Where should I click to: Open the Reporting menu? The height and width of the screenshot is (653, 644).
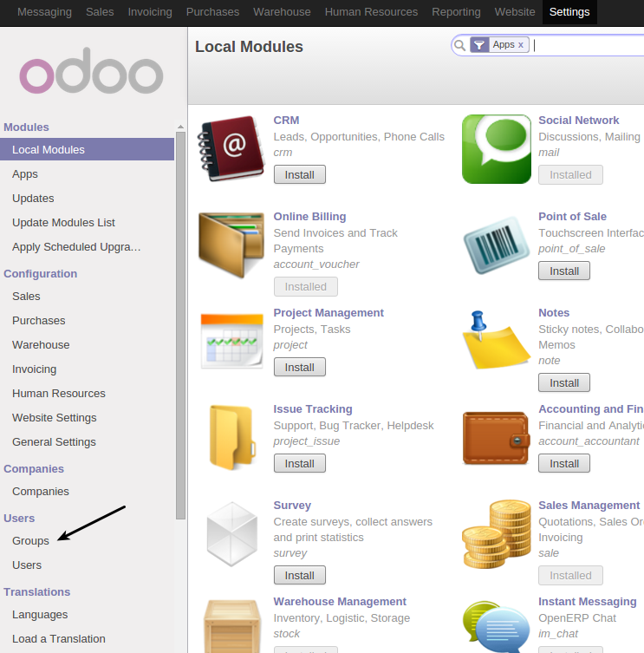pos(456,12)
